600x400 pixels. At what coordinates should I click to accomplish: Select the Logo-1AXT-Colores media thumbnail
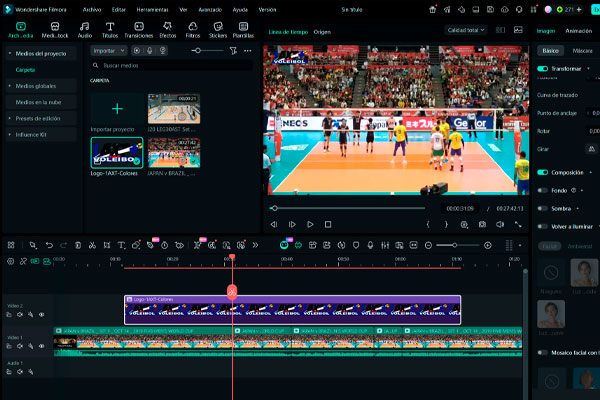pos(117,152)
